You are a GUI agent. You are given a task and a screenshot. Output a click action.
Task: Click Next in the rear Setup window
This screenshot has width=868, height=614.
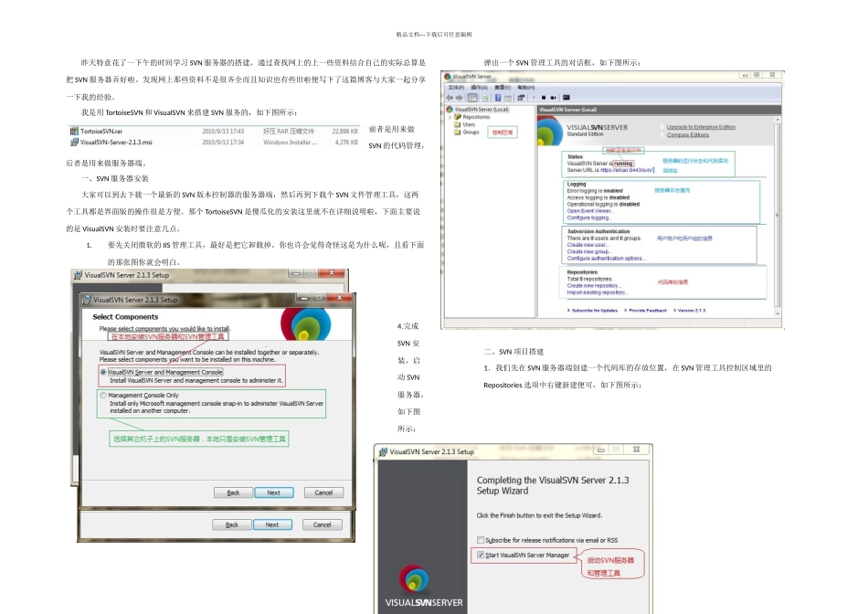pos(272,524)
